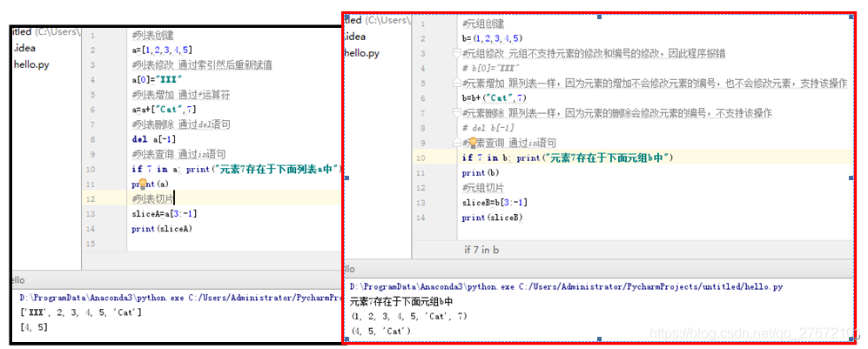
Task: Click the 'if 7 in a' code line
Action: click(237, 169)
